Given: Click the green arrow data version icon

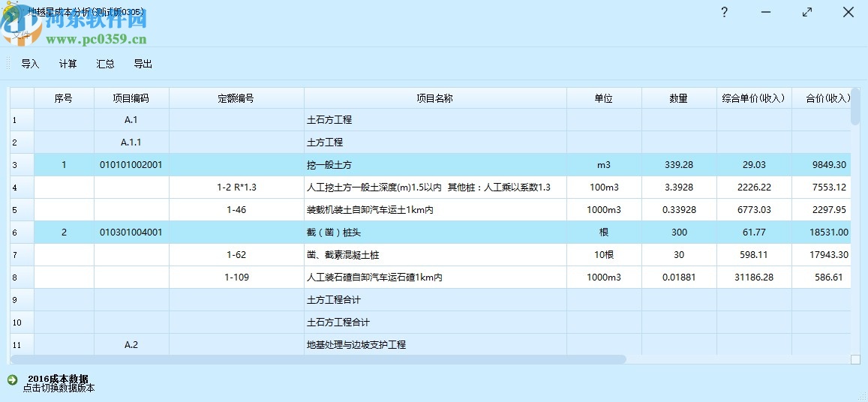Looking at the screenshot, I should pyautogui.click(x=12, y=379).
